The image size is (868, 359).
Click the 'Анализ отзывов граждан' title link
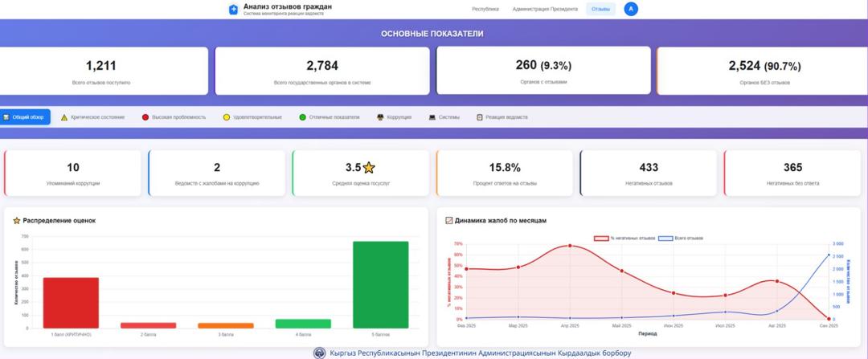pyautogui.click(x=287, y=6)
